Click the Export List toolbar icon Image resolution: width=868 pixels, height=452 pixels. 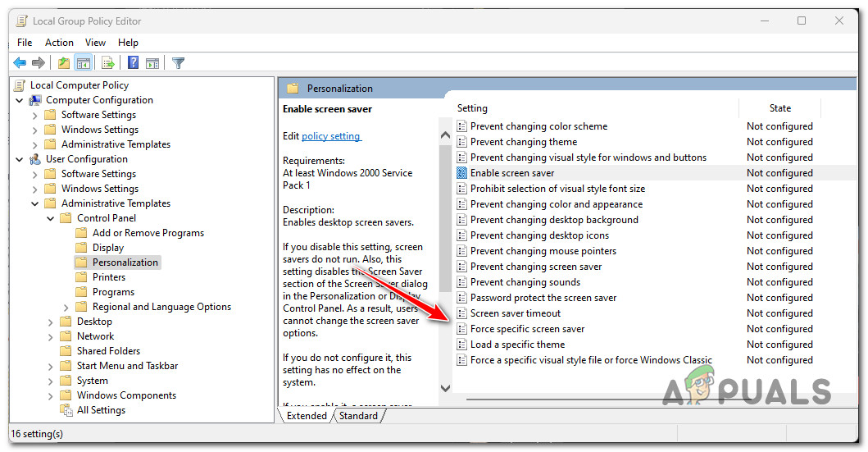(x=108, y=63)
